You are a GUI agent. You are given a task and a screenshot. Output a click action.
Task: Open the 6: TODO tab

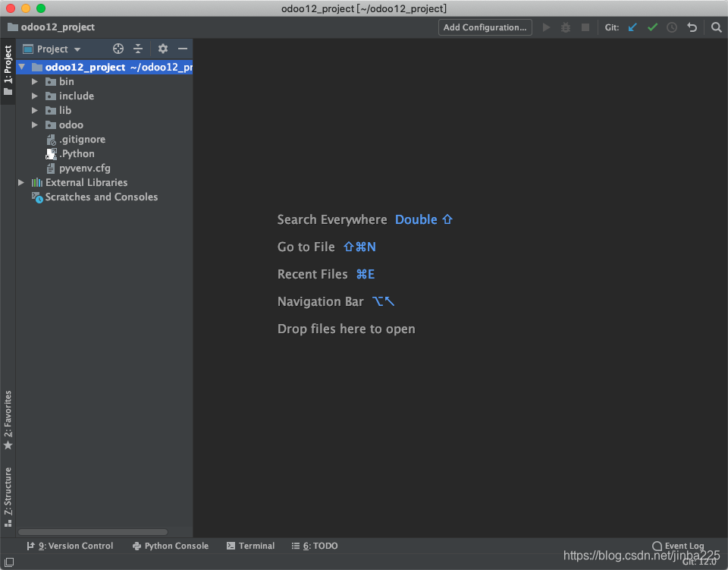pyautogui.click(x=315, y=546)
